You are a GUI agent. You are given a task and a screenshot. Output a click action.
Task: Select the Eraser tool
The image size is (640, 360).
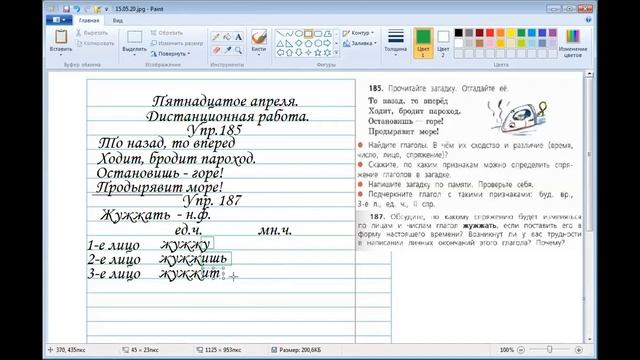tap(216, 50)
